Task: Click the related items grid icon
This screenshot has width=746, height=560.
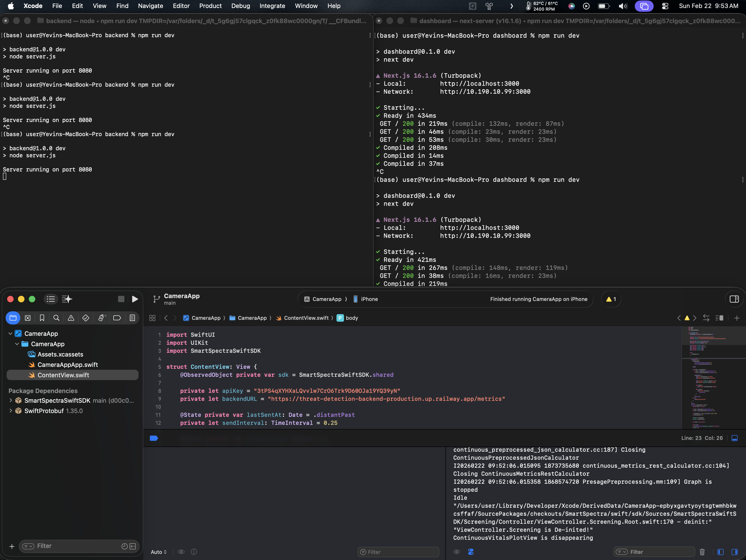Action: [152, 318]
